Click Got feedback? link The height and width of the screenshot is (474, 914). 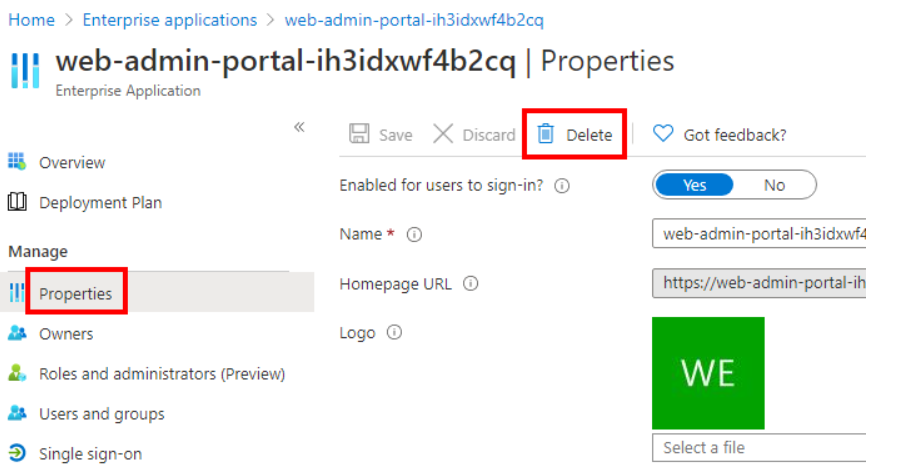click(734, 135)
